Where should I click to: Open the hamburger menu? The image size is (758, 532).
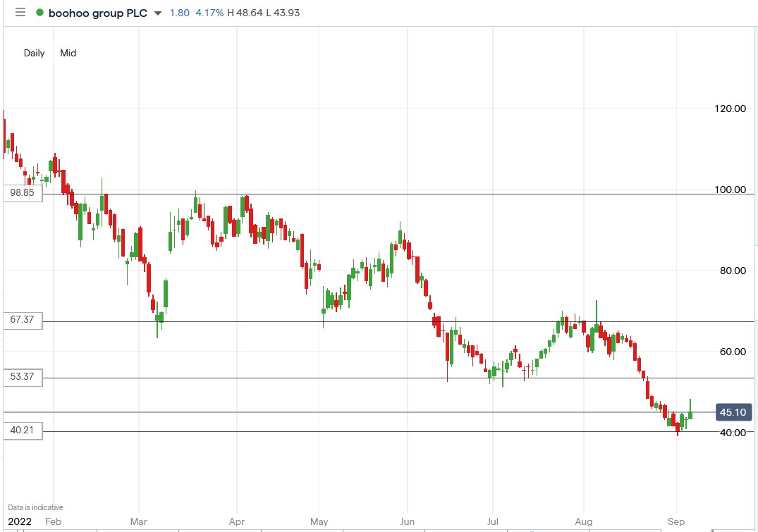(20, 13)
